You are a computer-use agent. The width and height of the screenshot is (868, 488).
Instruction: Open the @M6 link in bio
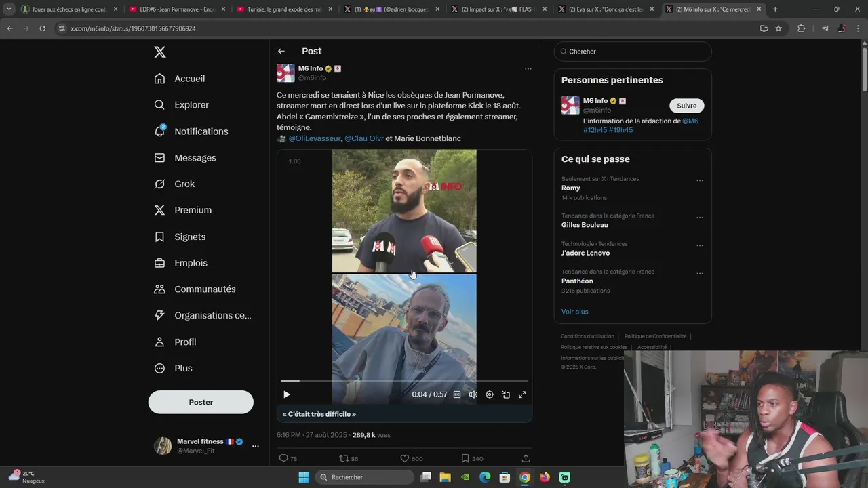(690, 121)
